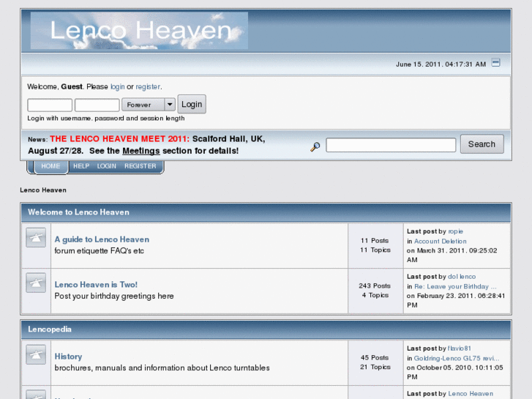Click 'Post your birthday greetings here' text
This screenshot has height=399, width=532.
point(114,296)
